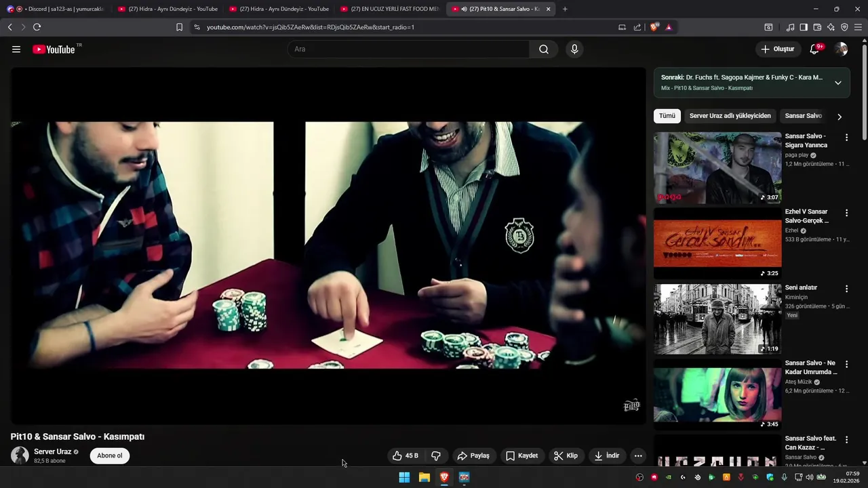Open Ezhel V Sansar Salvo-Gerçek thumbnail
The height and width of the screenshot is (488, 868).
click(717, 244)
